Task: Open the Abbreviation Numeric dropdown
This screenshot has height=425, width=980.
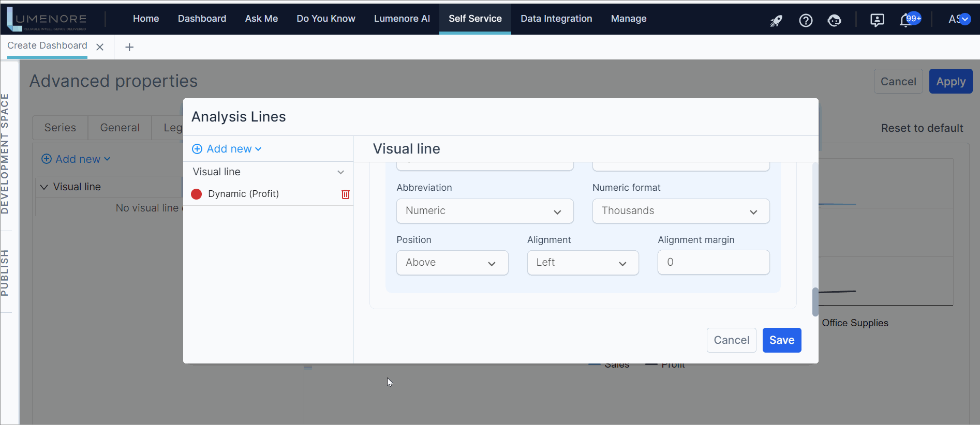Action: click(484, 211)
